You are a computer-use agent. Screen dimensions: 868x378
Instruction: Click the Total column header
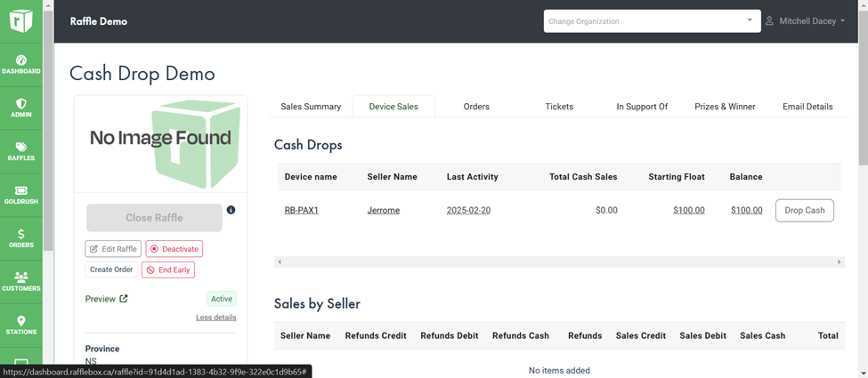point(828,335)
